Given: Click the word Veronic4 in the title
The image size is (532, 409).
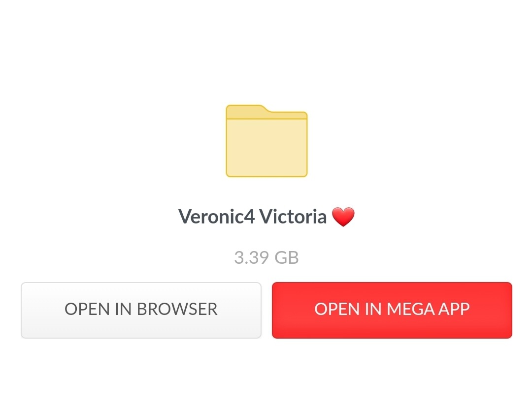Looking at the screenshot, I should coord(216,217).
